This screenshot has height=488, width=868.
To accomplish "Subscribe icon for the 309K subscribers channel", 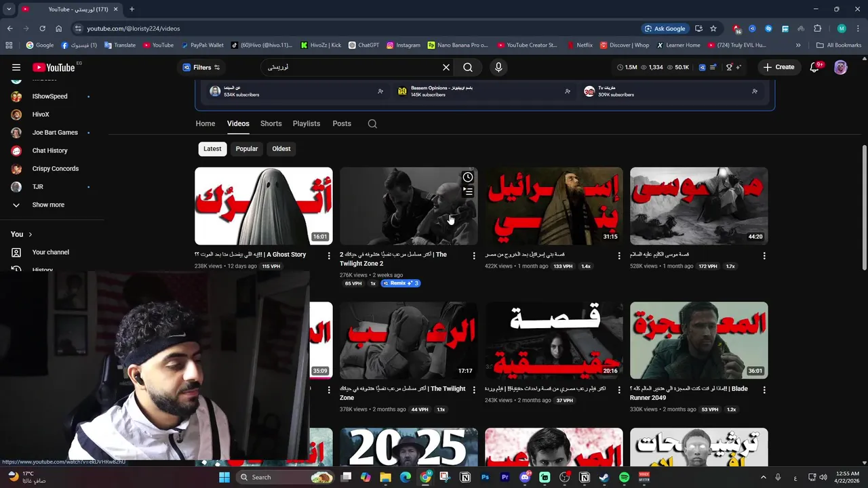I will coord(755,91).
